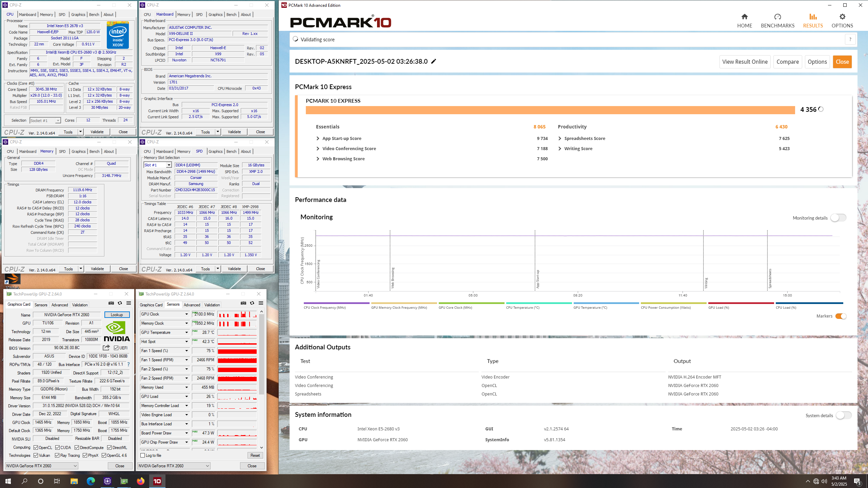Take screenshot in GPU-Z Graphics Card window
The height and width of the screenshot is (488, 868).
[x=111, y=303]
